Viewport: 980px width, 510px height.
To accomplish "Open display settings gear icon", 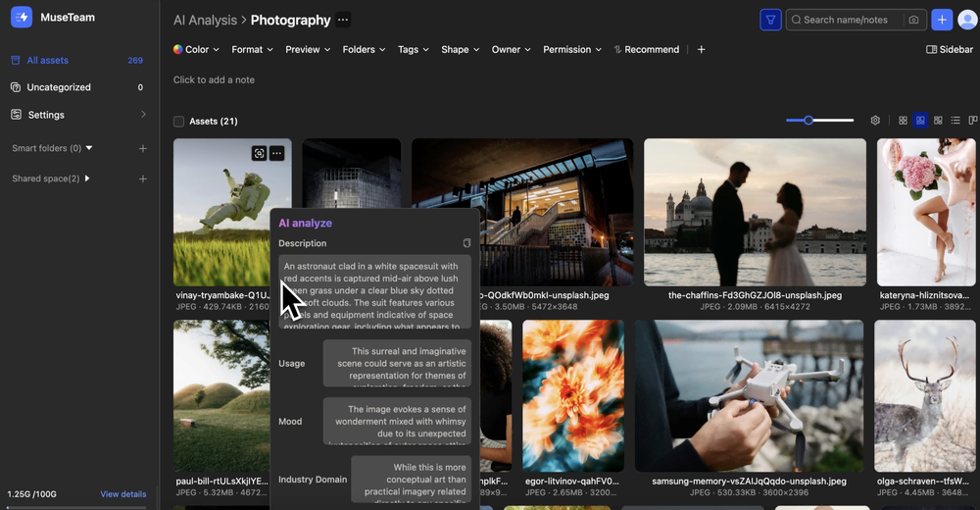I will [x=875, y=121].
